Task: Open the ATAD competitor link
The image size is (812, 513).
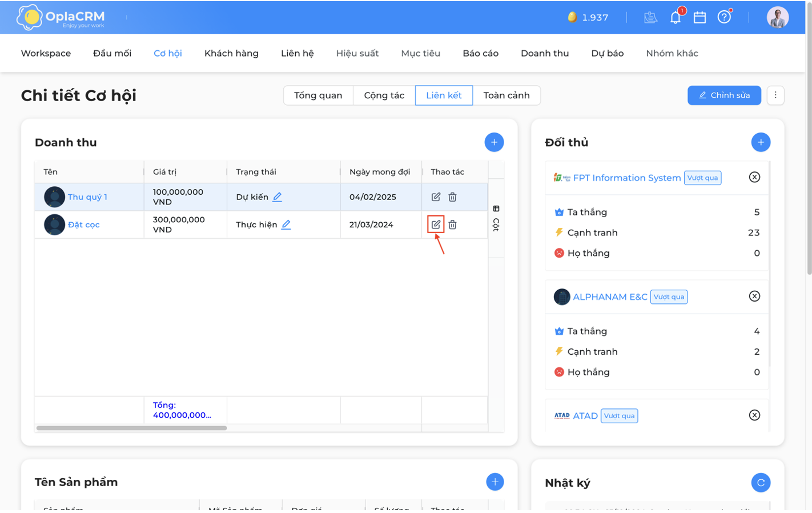Action: click(585, 415)
